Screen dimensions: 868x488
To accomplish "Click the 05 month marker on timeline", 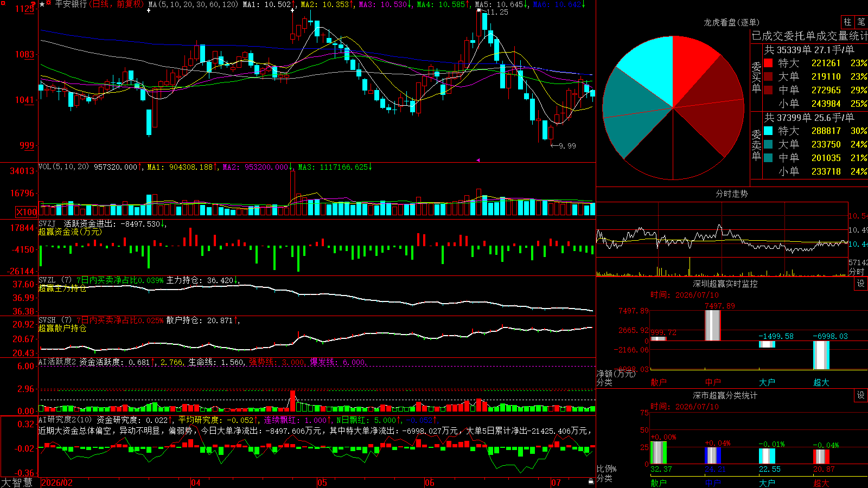I will [x=322, y=483].
